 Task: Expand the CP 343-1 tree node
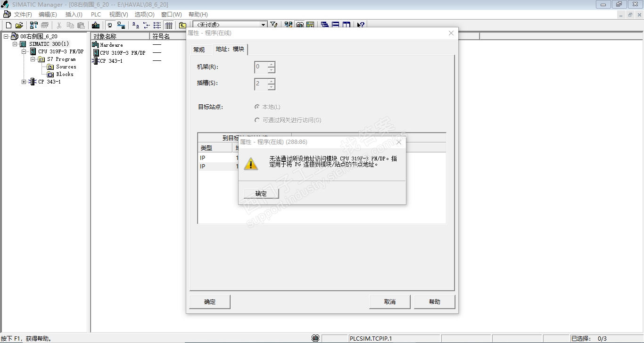tap(24, 82)
